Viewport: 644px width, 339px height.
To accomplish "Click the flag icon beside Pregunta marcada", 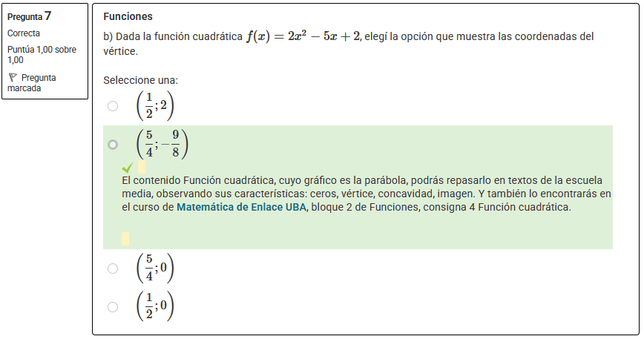I will [x=13, y=77].
